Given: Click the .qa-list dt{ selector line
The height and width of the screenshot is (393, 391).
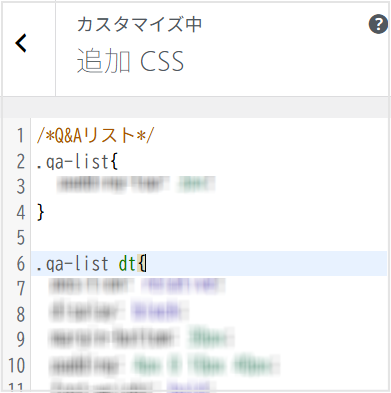Looking at the screenshot, I should tap(91, 264).
